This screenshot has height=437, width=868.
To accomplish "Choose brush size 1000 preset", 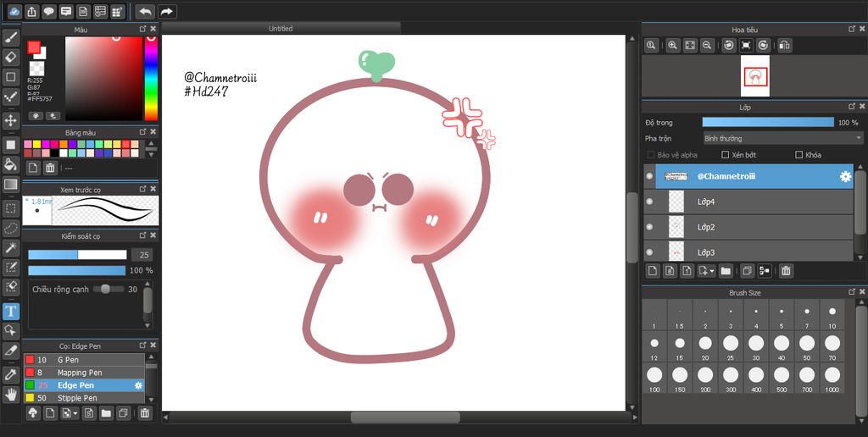I will [832, 378].
